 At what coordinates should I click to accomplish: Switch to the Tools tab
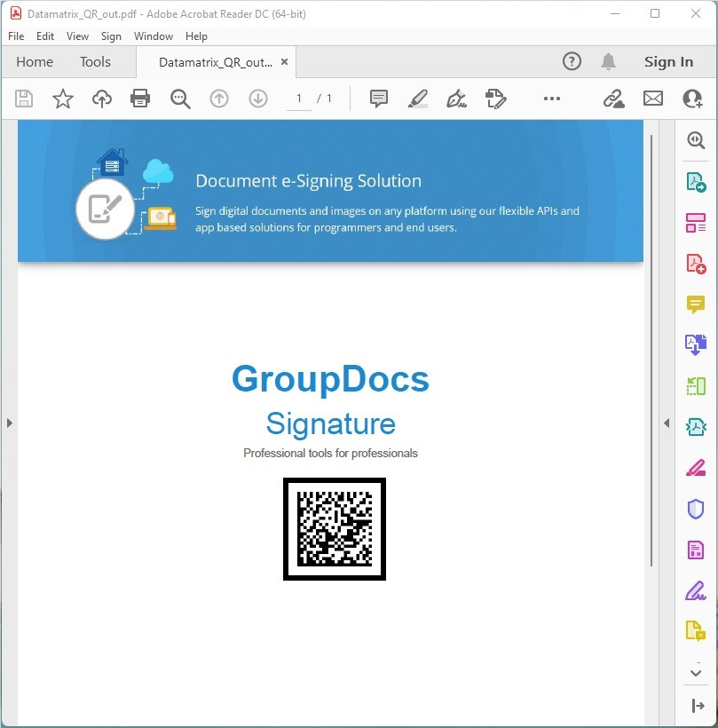[x=95, y=62]
